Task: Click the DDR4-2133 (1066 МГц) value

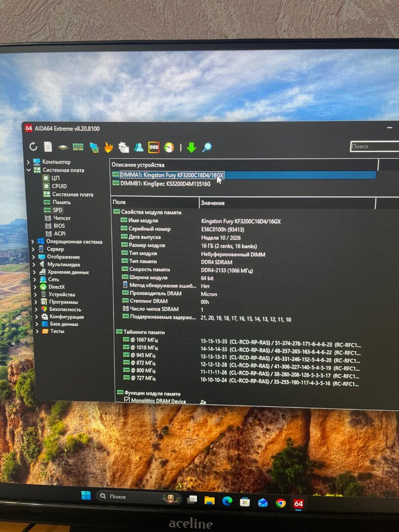Action: pyautogui.click(x=227, y=271)
